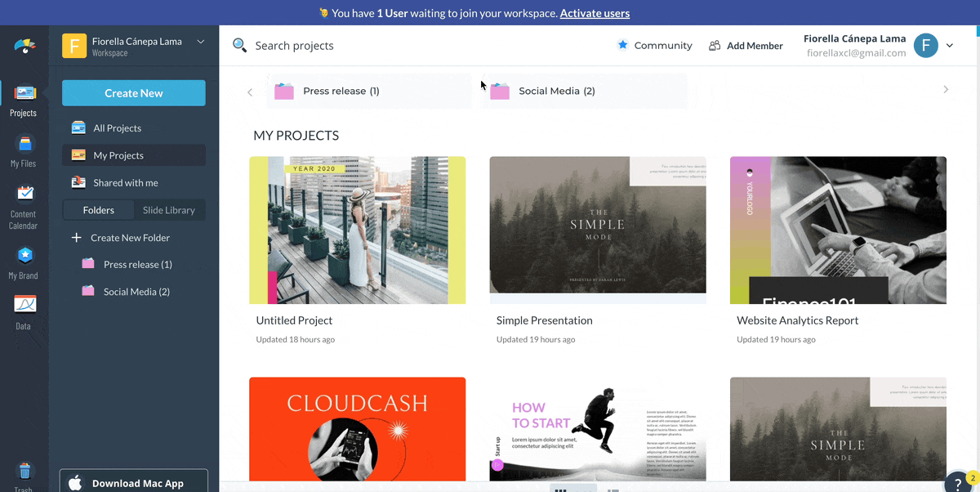Open the help question mark bubble
The width and height of the screenshot is (980, 492).
957,483
